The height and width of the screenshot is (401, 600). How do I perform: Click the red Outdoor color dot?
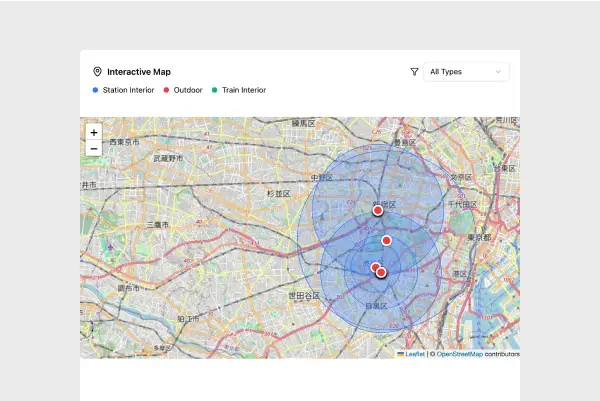166,90
